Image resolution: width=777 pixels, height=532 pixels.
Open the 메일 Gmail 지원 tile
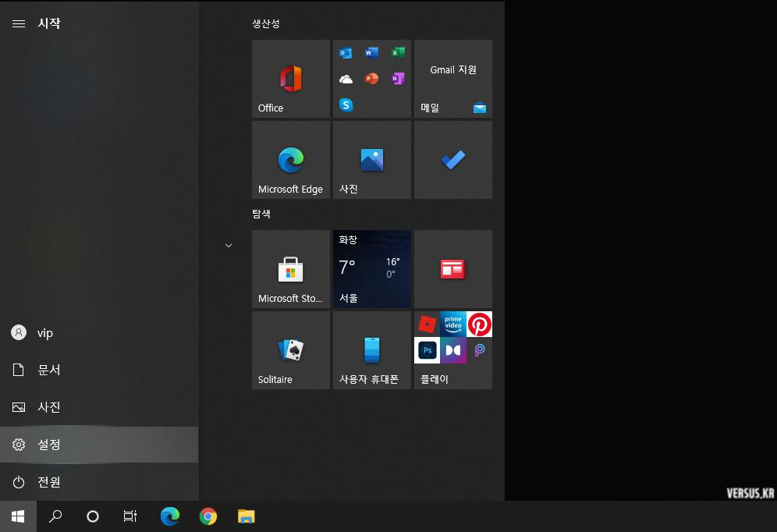tap(453, 79)
